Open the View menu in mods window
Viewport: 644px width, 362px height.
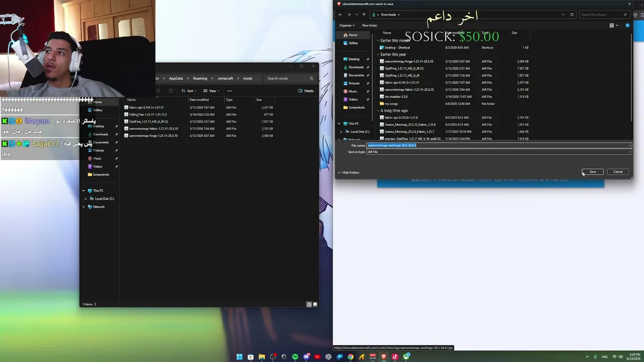coord(211,91)
